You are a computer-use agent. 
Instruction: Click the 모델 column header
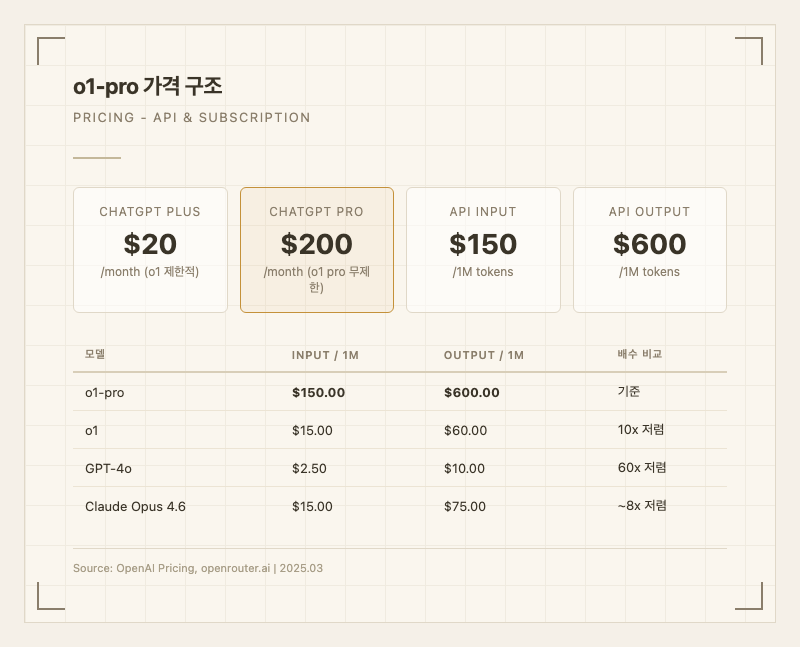(95, 355)
